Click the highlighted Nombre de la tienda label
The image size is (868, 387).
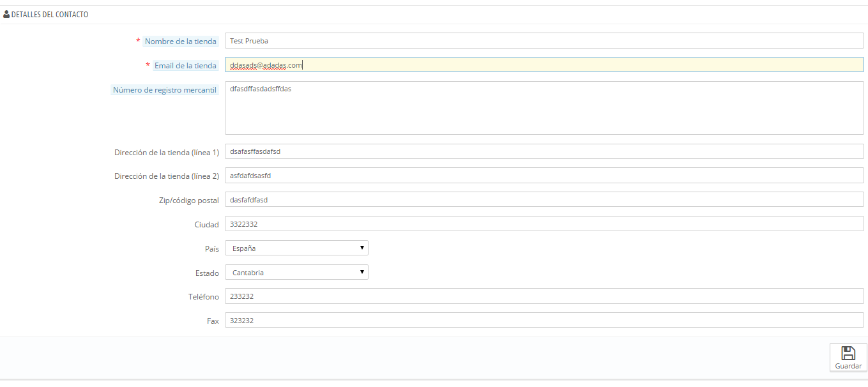pyautogui.click(x=180, y=42)
